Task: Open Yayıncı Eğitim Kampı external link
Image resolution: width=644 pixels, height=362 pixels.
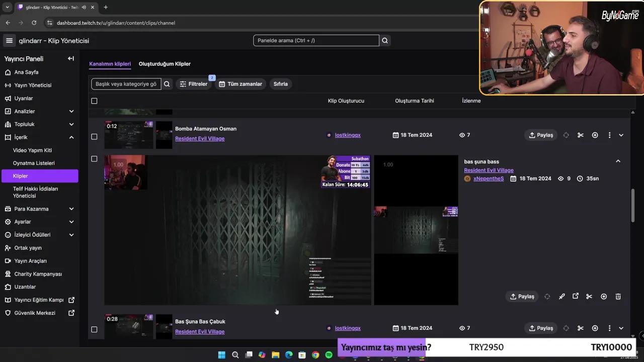Action: (39, 300)
